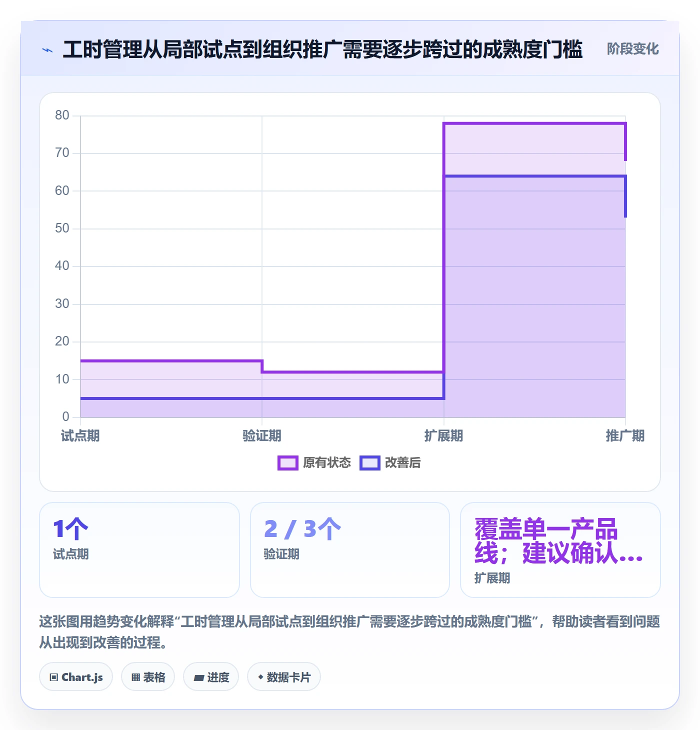700x730 pixels.
Task: Open the 验证期 card showing 2 / 3个
Action: (350, 550)
